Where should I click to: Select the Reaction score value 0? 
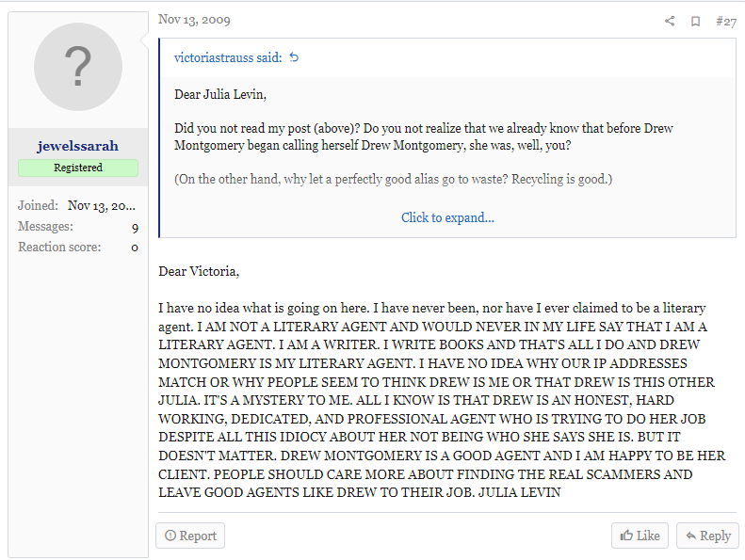(135, 248)
